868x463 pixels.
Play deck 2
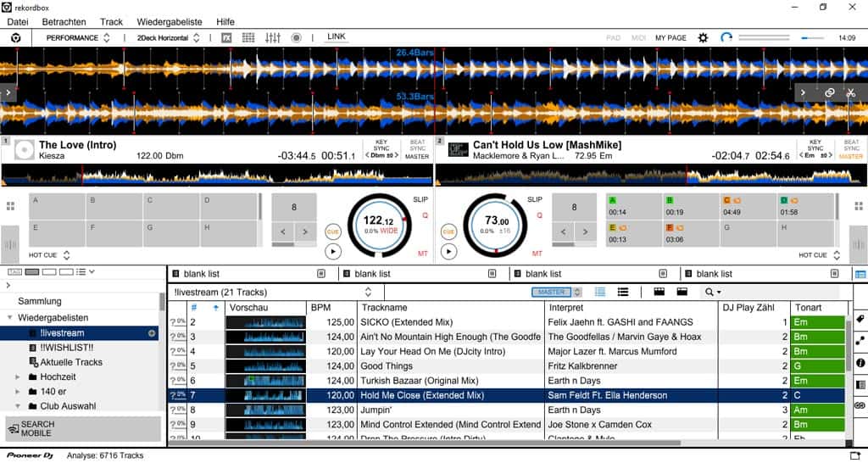point(448,252)
